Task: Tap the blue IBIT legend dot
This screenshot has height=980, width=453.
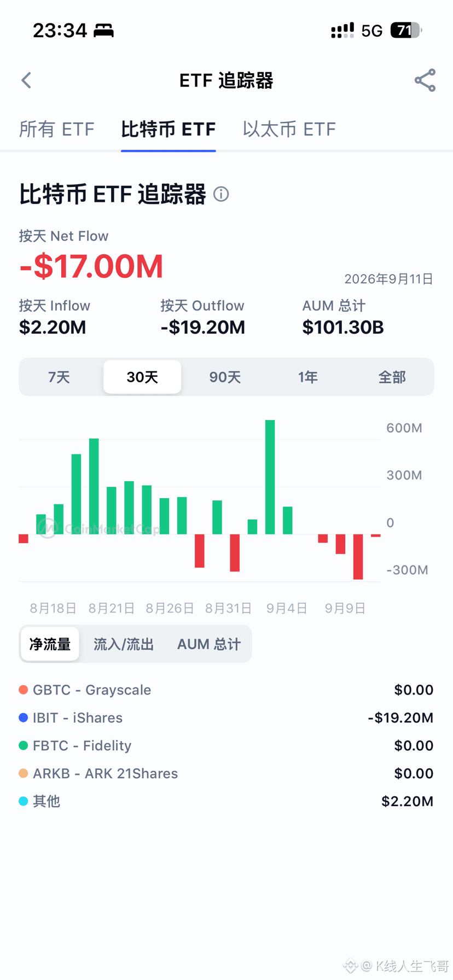Action: [24, 717]
